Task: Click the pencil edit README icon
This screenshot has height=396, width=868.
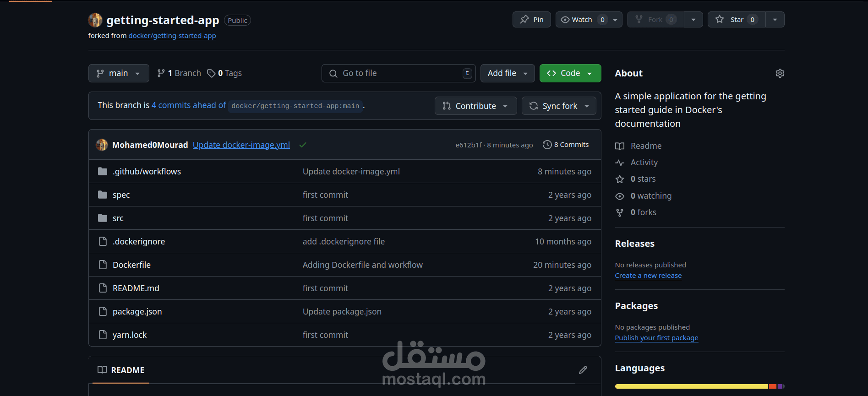Action: (x=583, y=370)
